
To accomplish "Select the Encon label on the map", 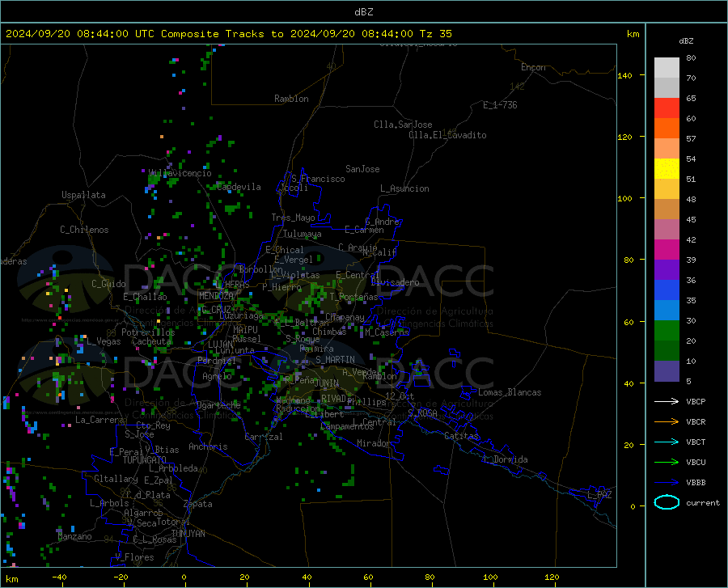I will [x=533, y=67].
